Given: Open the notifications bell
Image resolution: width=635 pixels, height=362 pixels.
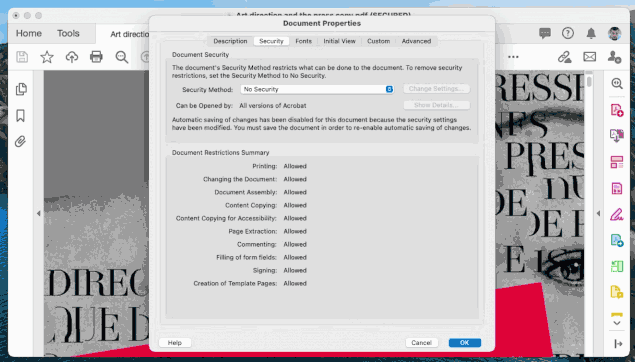Looking at the screenshot, I should tap(591, 33).
